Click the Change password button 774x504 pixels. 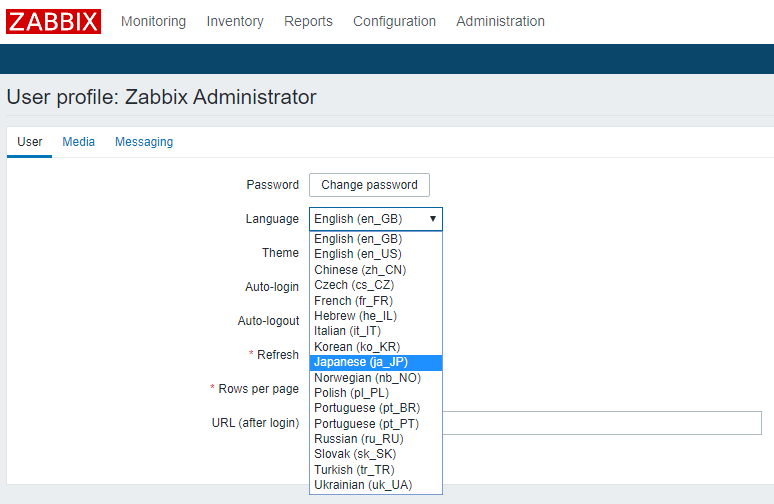coord(369,185)
